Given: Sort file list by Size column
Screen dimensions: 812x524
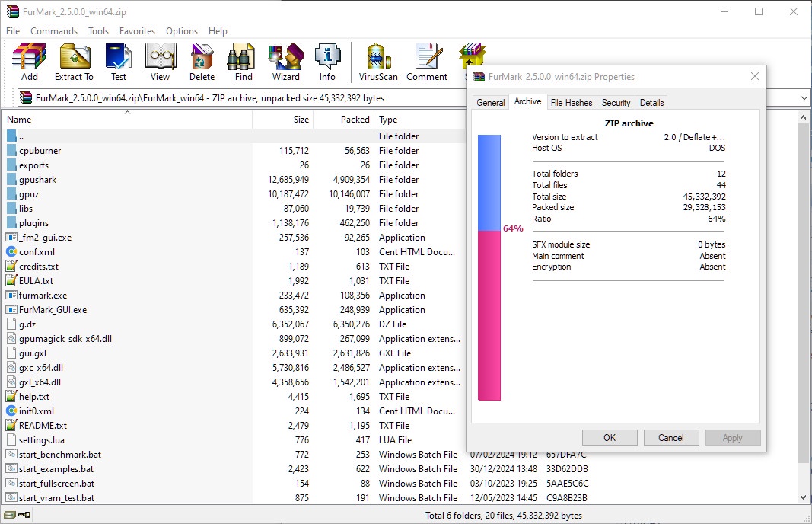Looking at the screenshot, I should pos(283,120).
